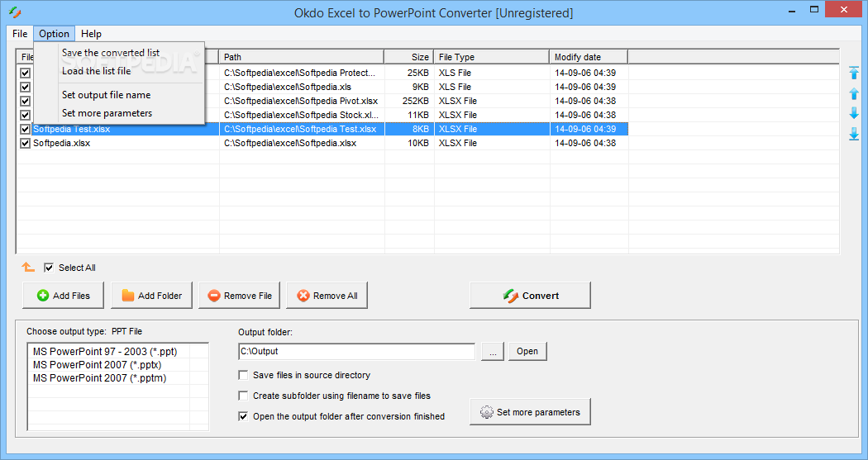868x460 pixels.
Task: Select MS PowerPoint 2007 (*.pptm) output type
Action: click(x=100, y=378)
